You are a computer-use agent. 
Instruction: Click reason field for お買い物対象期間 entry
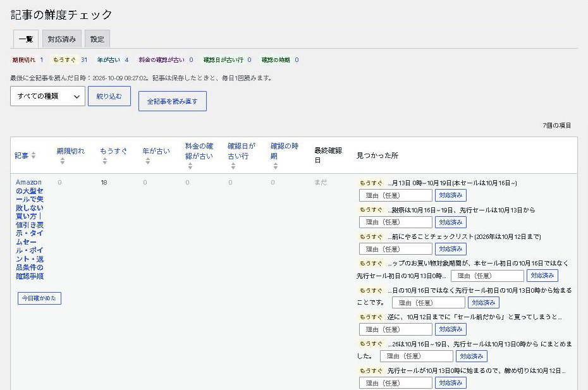tap(487, 276)
